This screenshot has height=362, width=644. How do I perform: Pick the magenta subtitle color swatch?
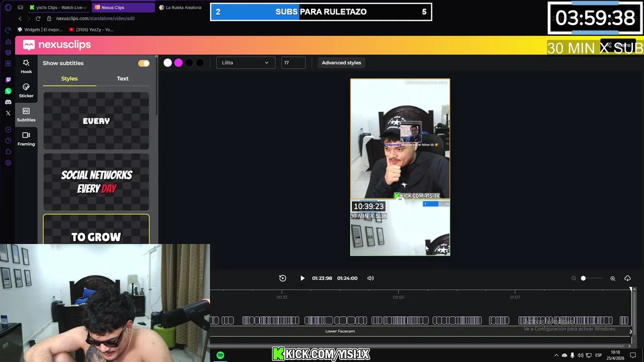pyautogui.click(x=179, y=63)
